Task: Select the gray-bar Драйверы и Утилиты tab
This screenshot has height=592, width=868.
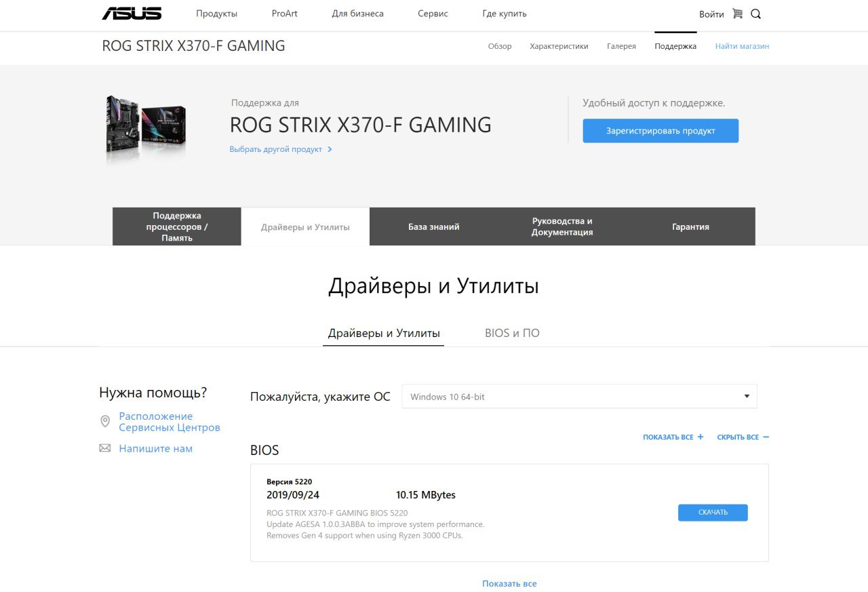Action: 305,226
